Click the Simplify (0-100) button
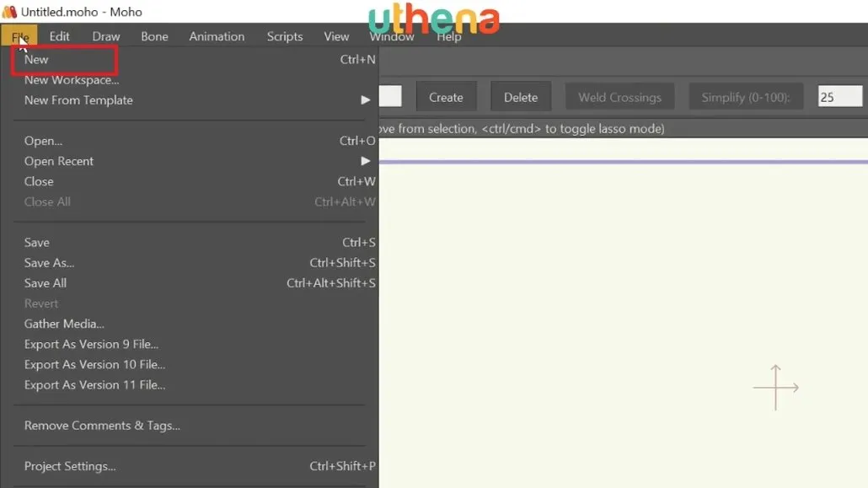Viewport: 868px width, 488px height. pyautogui.click(x=746, y=98)
